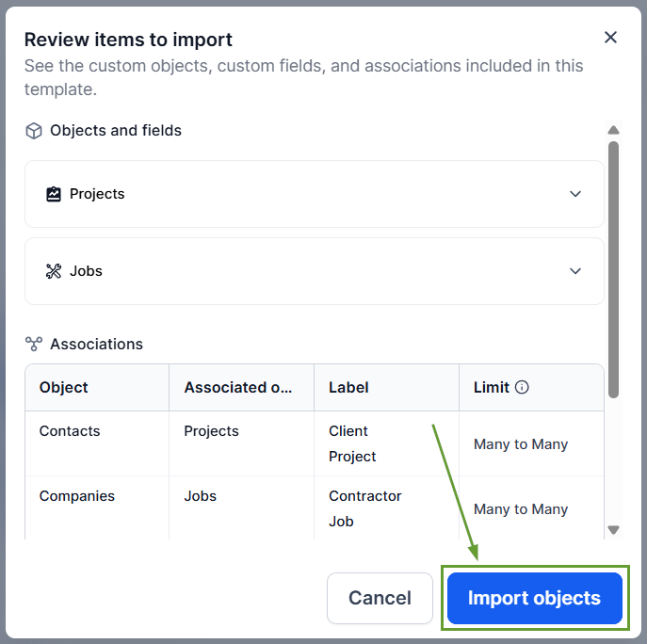
Task: Open the Limit column info icon
Action: 522,387
